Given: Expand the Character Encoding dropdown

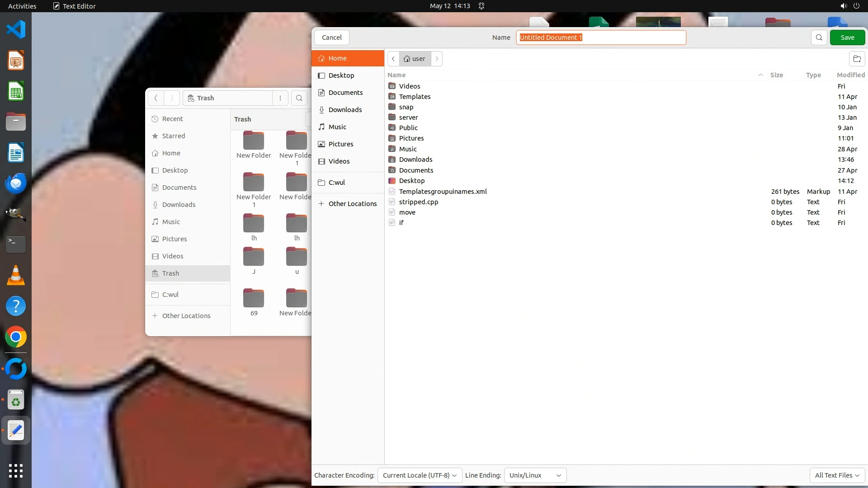Looking at the screenshot, I should pos(419,475).
